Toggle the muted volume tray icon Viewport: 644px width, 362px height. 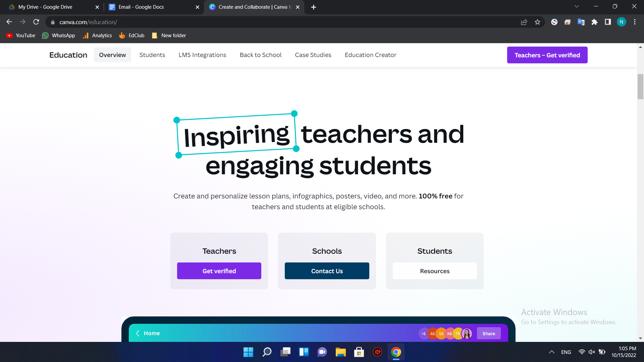[x=592, y=352]
